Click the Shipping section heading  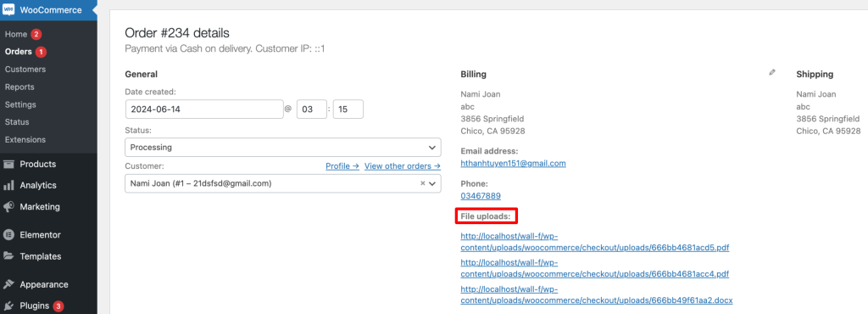815,74
